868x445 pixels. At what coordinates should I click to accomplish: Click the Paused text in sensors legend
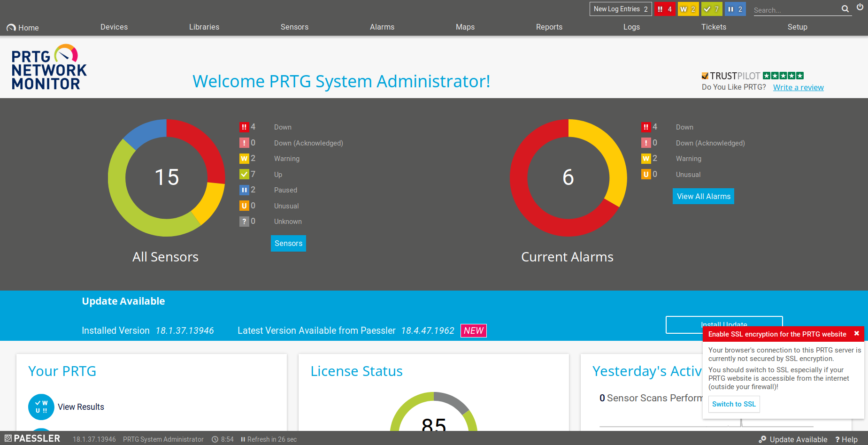pos(285,190)
